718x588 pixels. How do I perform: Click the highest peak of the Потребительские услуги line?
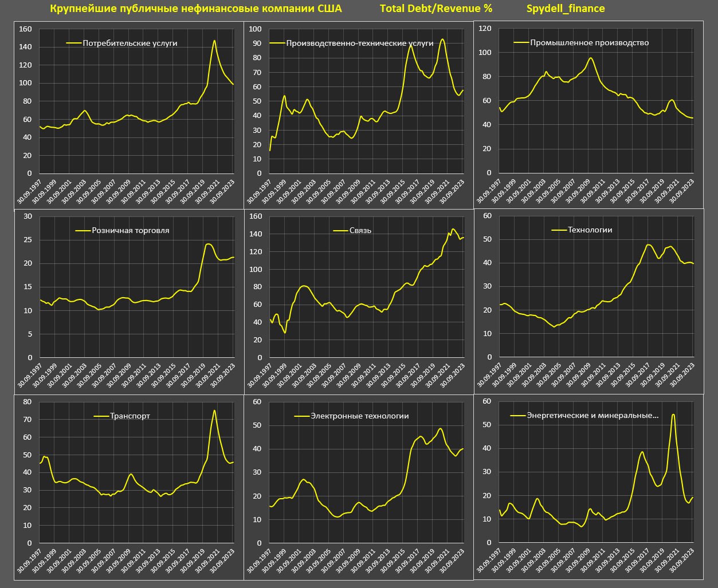coord(214,41)
